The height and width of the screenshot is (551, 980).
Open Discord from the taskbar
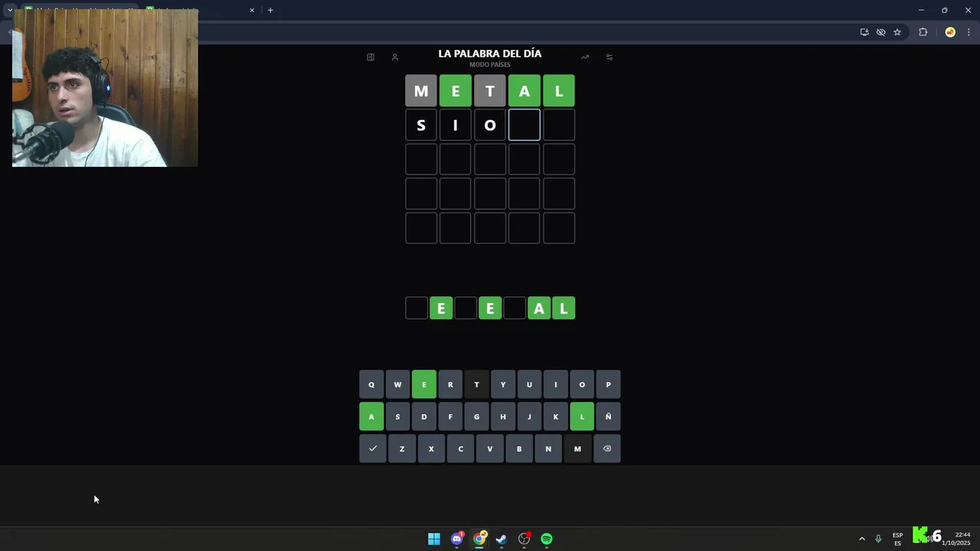point(457,539)
